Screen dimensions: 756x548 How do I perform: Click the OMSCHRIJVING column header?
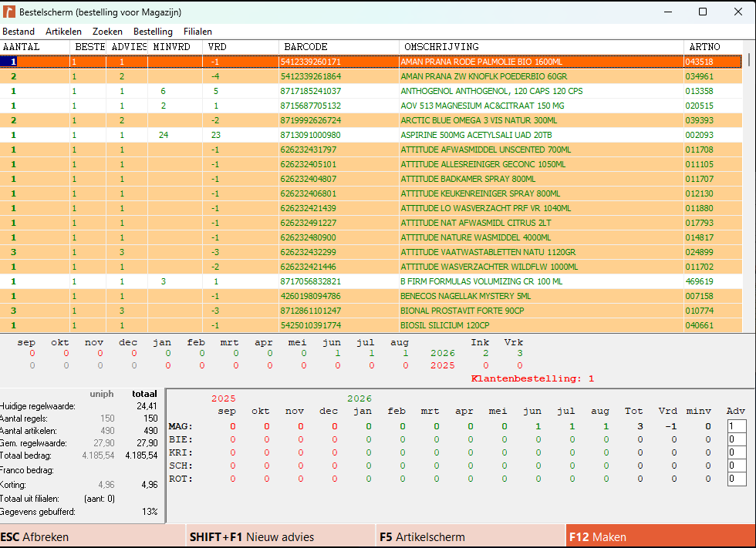tap(542, 47)
